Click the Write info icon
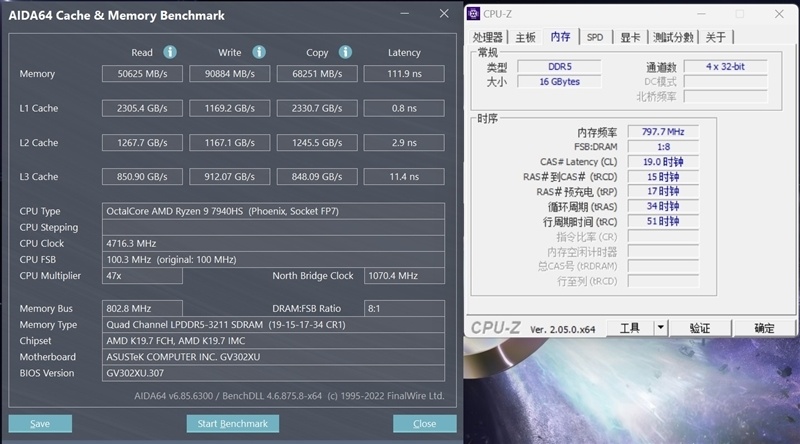This screenshot has height=444, width=800. coord(259,52)
